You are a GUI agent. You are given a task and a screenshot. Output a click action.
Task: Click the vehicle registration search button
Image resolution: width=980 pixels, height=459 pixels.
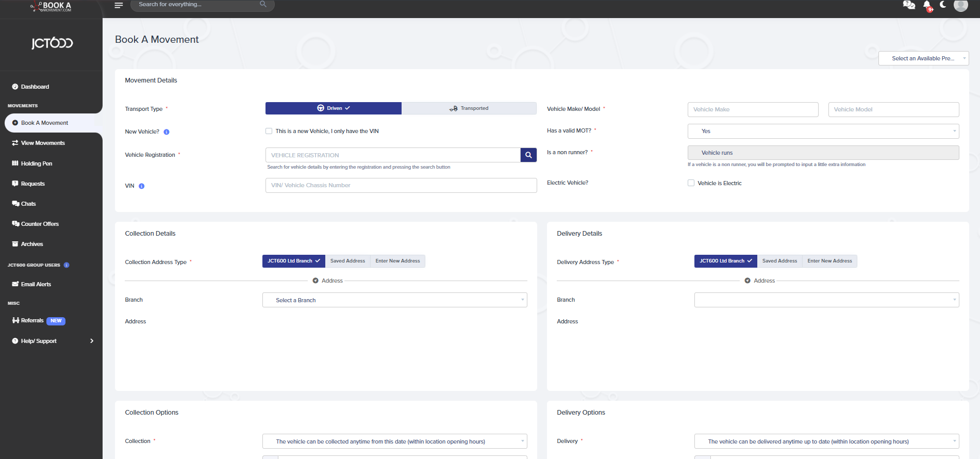528,155
